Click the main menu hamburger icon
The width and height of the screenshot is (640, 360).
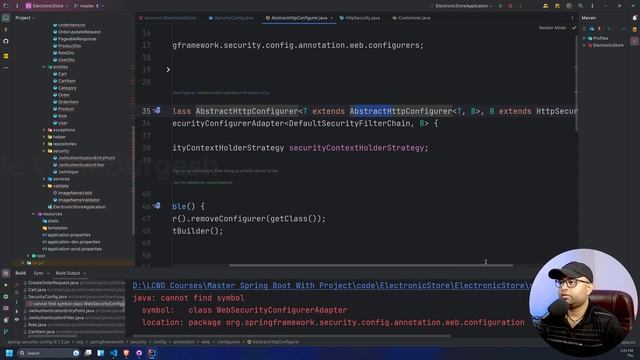tap(17, 6)
